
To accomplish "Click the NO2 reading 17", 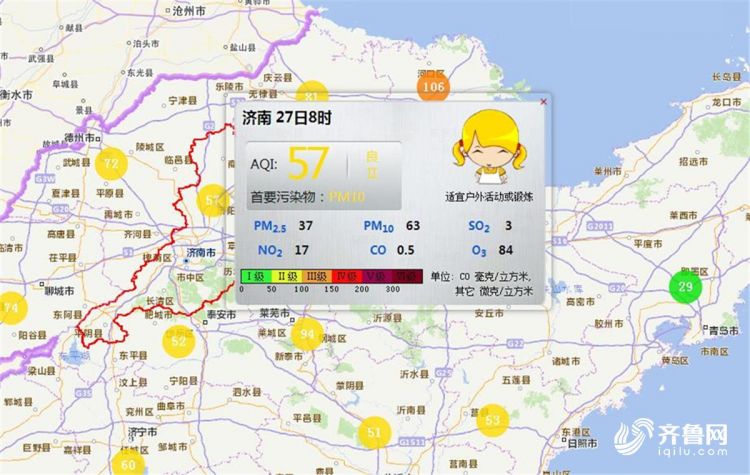I will coord(301,250).
